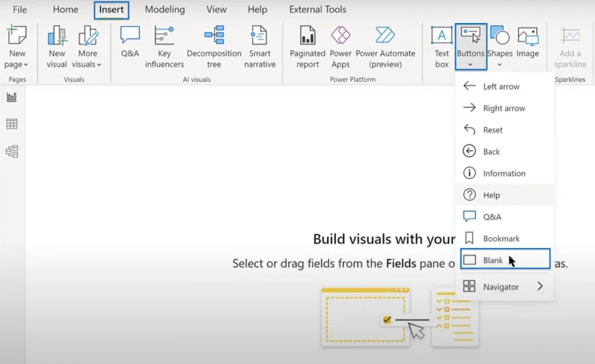Image resolution: width=595 pixels, height=364 pixels.
Task: Insert an Image from ribbon
Action: click(x=527, y=42)
